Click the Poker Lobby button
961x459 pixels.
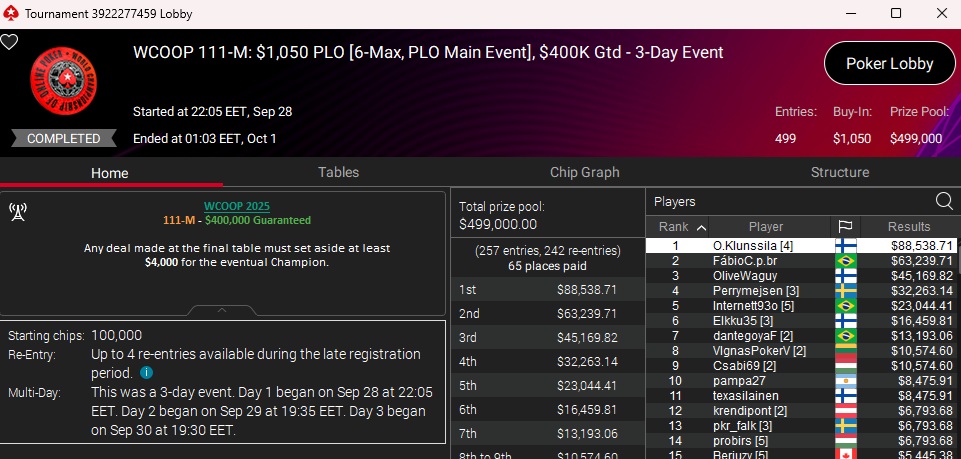click(x=889, y=64)
